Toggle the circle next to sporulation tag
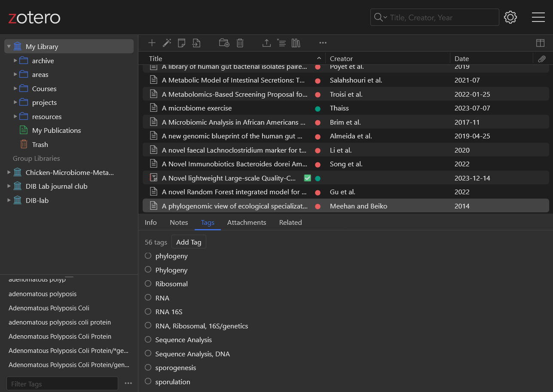 pos(148,381)
